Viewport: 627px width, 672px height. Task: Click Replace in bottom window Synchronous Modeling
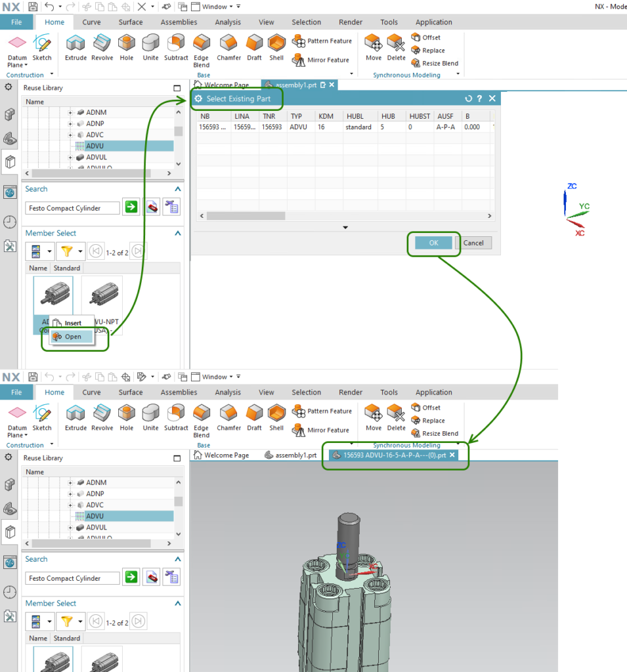pos(428,421)
